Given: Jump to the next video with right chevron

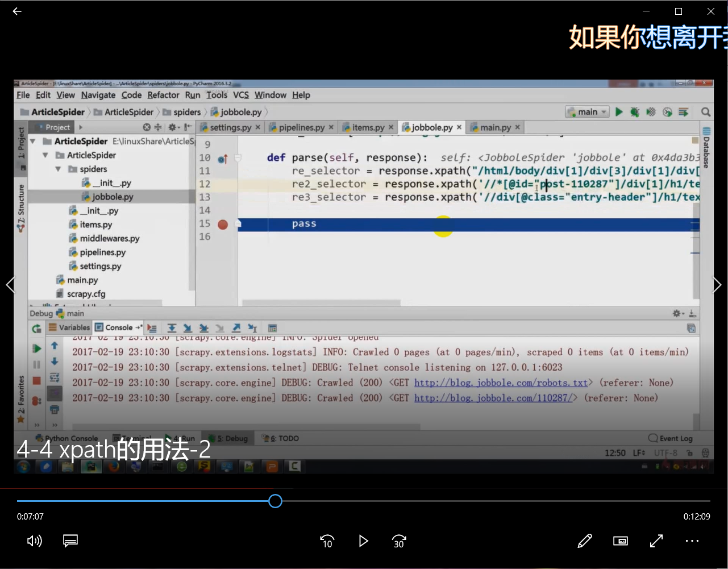Looking at the screenshot, I should point(717,284).
